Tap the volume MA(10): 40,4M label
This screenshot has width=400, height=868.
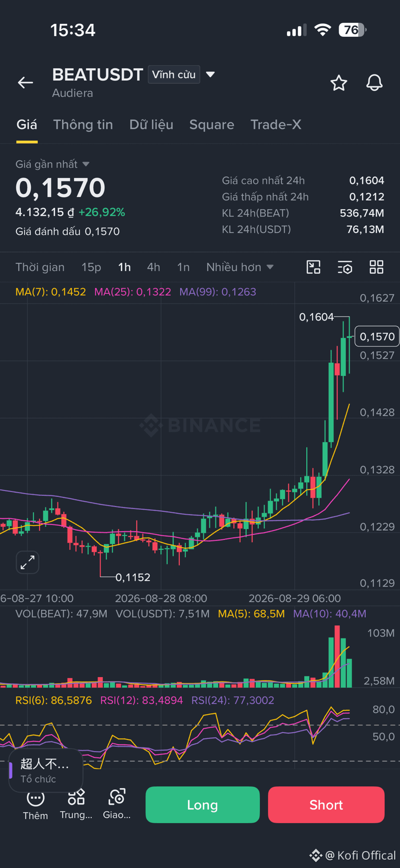330,614
